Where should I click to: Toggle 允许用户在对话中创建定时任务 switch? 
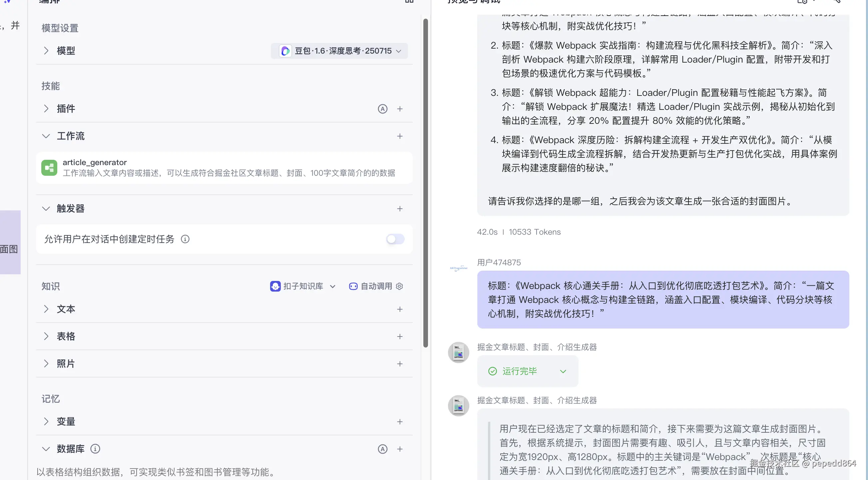click(x=395, y=239)
